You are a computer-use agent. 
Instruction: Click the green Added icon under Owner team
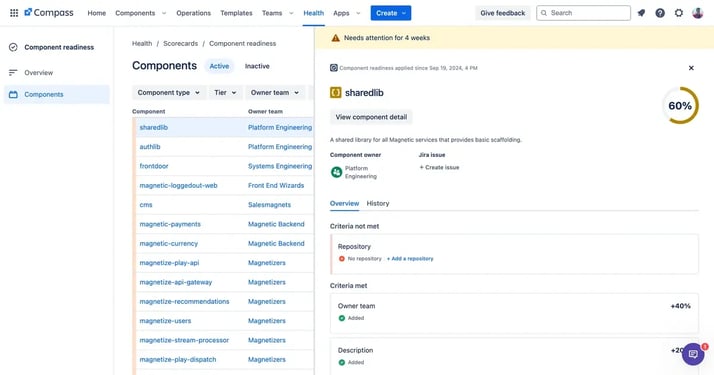click(342, 318)
